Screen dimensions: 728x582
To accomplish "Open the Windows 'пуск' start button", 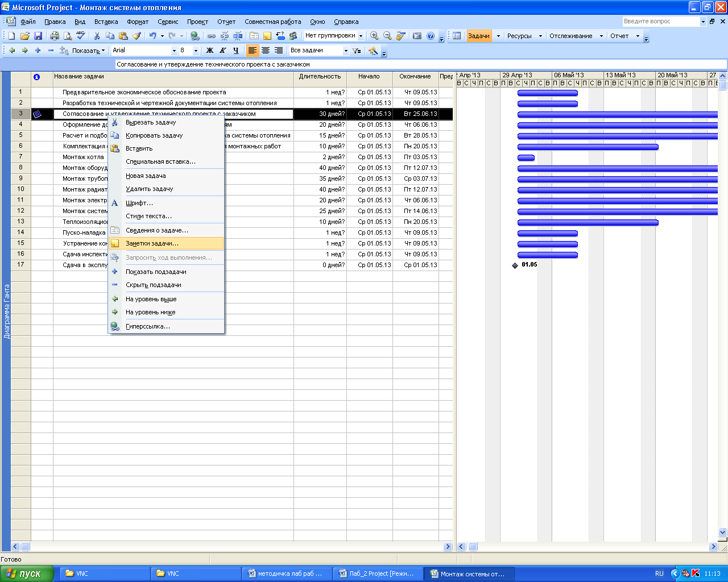I will click(27, 573).
